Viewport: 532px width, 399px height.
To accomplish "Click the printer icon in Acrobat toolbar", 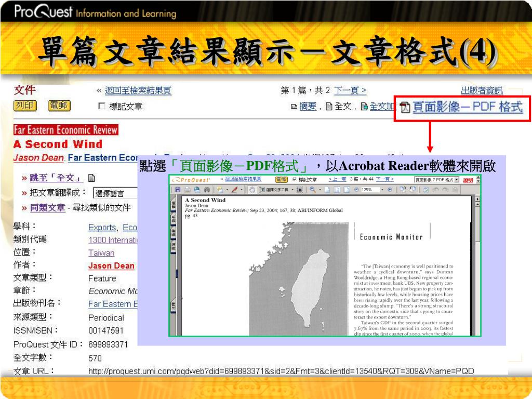I will (x=187, y=190).
